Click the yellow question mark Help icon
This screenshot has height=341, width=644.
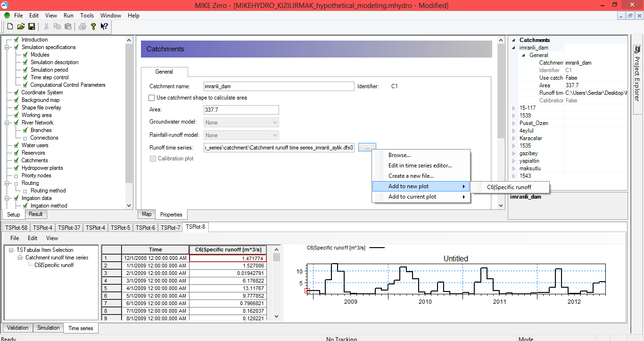(x=93, y=26)
